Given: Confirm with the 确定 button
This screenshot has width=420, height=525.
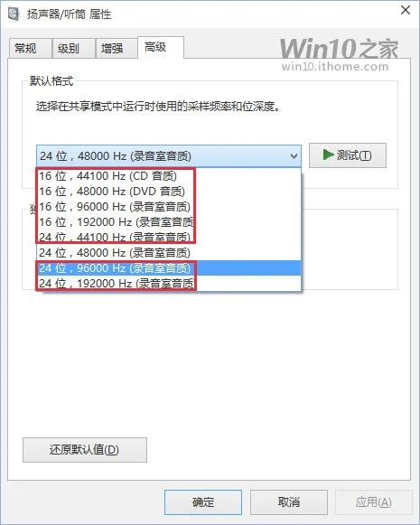Looking at the screenshot, I should pyautogui.click(x=203, y=502).
